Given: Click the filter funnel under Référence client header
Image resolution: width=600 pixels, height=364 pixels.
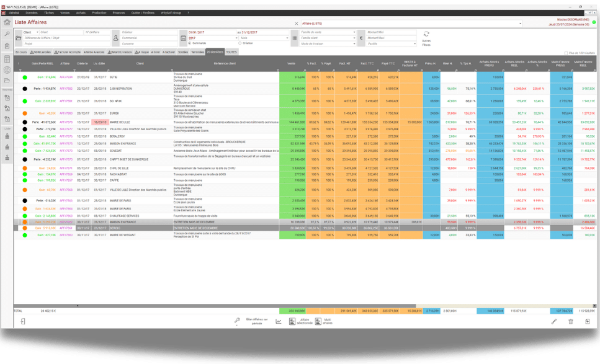Looking at the screenshot, I should pyautogui.click(x=278, y=70).
